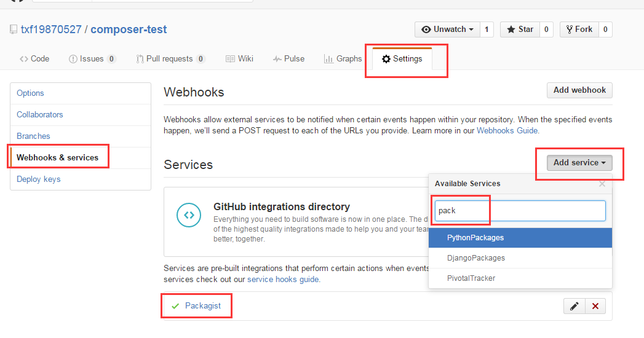644x338 pixels.
Task: Open the Unwatch dropdown
Action: pos(447,29)
